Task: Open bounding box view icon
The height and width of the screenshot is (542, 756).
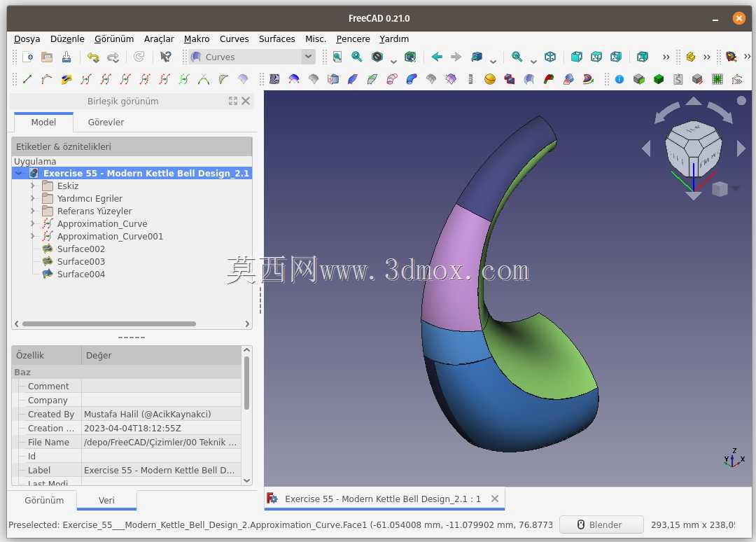Action: point(410,57)
